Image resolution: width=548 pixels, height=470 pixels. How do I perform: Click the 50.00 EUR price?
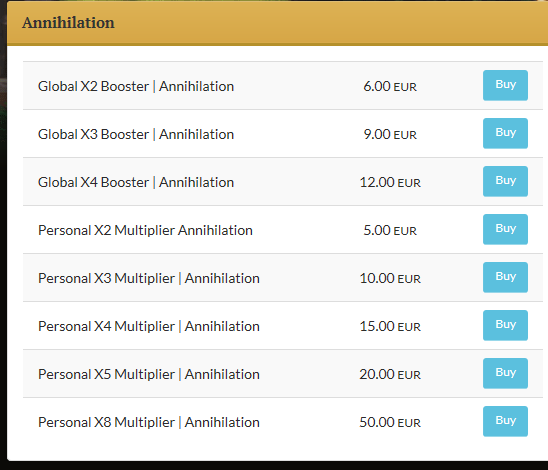pyautogui.click(x=390, y=422)
